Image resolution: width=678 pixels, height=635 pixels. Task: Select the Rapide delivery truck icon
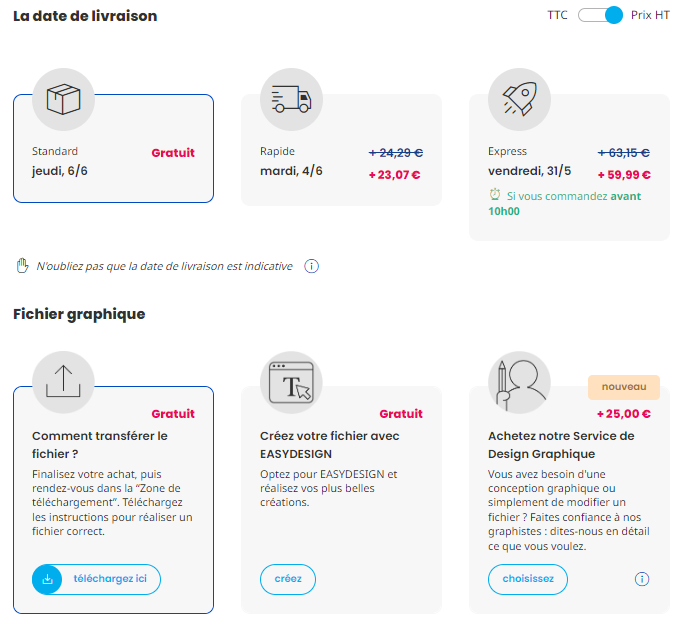(x=291, y=99)
